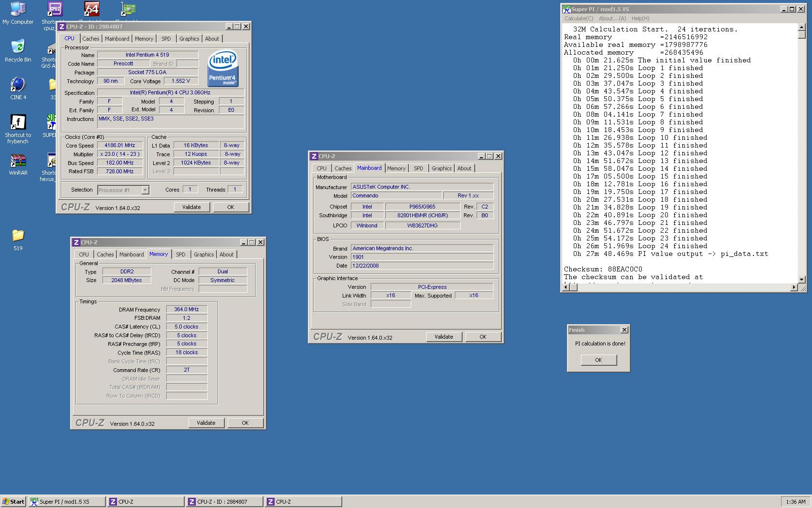
Task: Click the Memory Size value 2048 MBytes
Action: coord(127,280)
